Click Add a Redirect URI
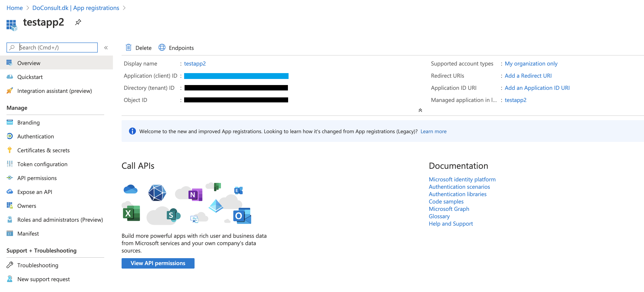Screen dimensions: 644x292 point(528,76)
